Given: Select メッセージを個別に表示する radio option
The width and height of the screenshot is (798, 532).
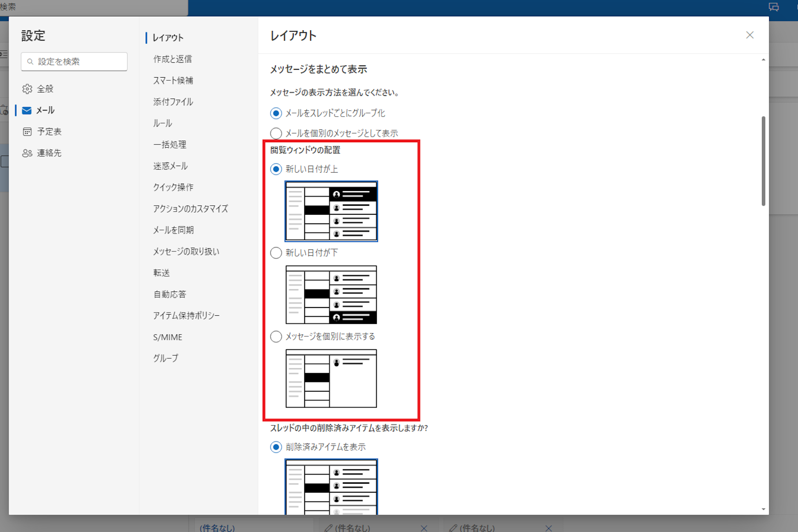Looking at the screenshot, I should click(276, 336).
